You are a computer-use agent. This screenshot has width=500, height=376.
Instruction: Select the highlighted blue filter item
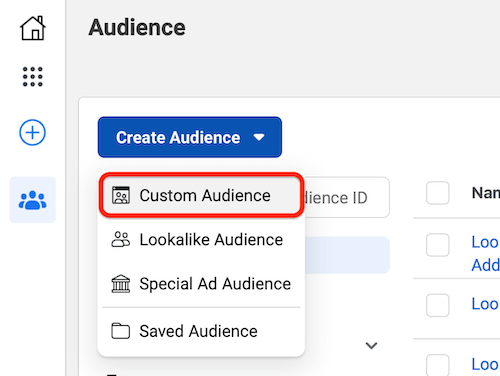point(347,255)
